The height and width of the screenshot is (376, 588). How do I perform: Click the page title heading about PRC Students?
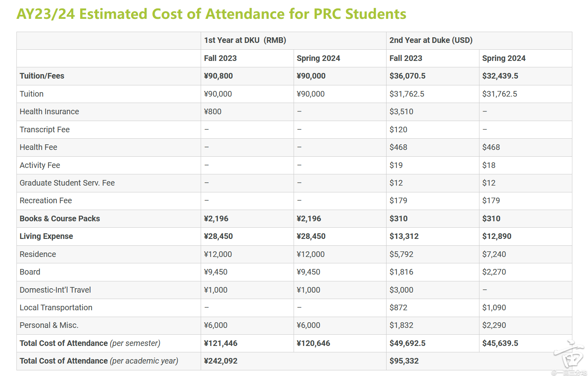211,14
